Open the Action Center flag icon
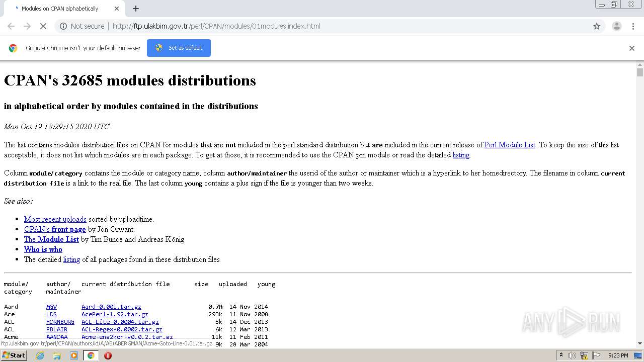This screenshot has width=644, height=362. click(596, 355)
